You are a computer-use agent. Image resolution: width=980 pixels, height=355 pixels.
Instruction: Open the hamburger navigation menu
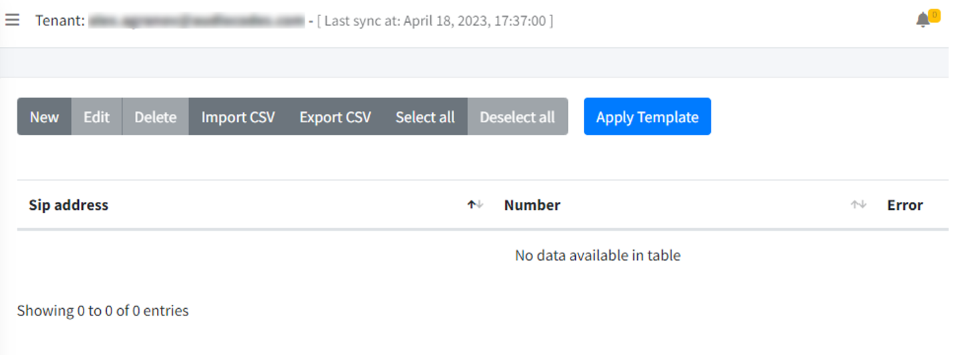click(x=12, y=20)
